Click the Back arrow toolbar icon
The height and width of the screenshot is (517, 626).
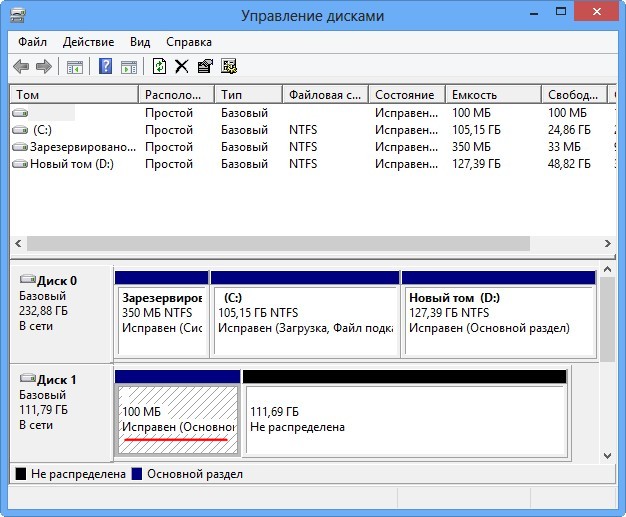(21, 66)
